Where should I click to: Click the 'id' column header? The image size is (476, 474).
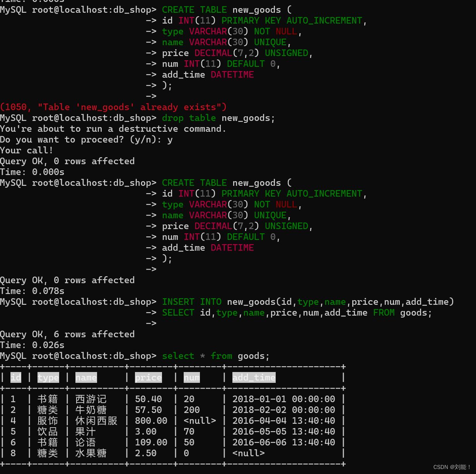tap(16, 377)
